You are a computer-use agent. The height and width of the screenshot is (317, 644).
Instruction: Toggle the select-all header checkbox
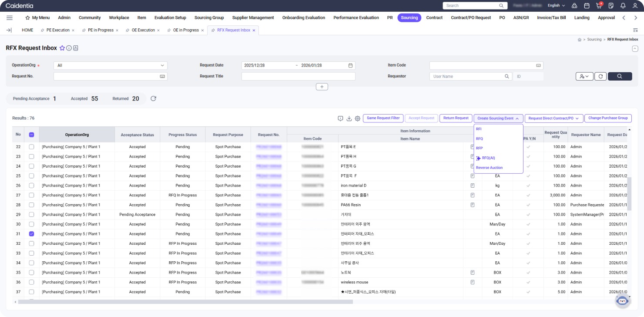coord(31,135)
